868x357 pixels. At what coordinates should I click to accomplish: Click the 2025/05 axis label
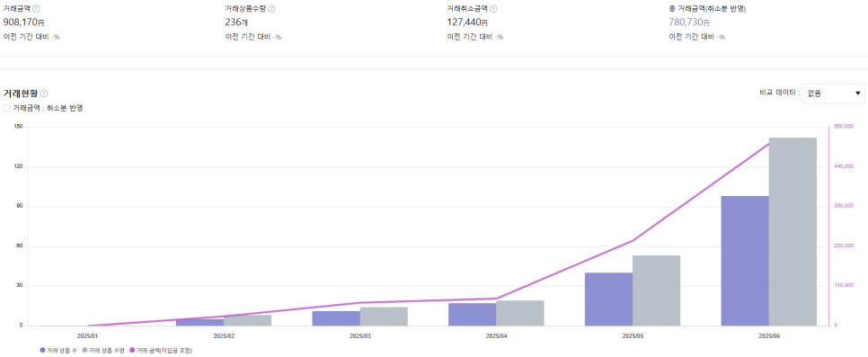tap(633, 336)
